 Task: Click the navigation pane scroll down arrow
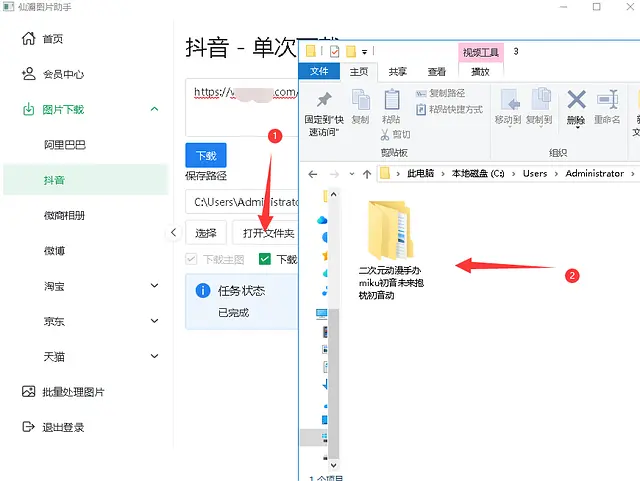(x=333, y=465)
